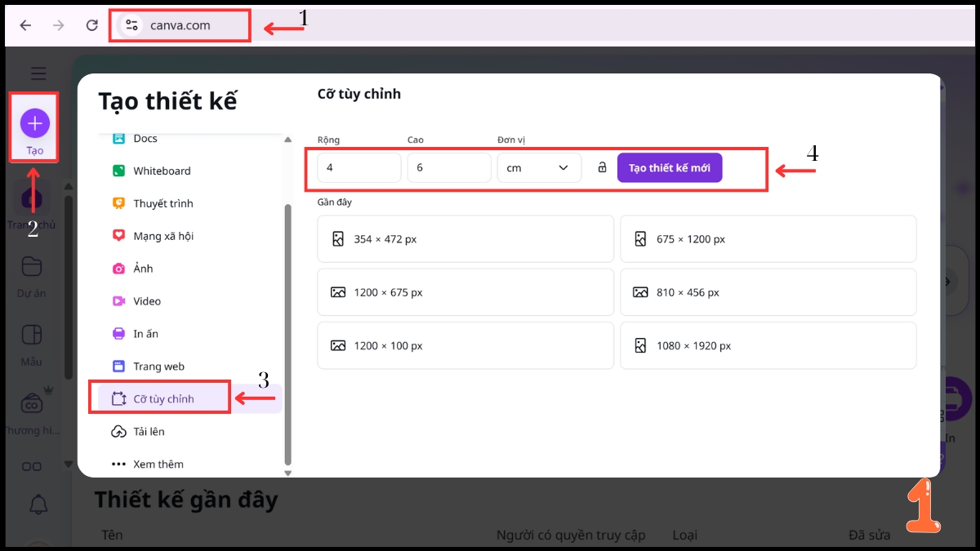Select In ấn from design categories
Image resolution: width=980 pixels, height=551 pixels.
(118, 334)
